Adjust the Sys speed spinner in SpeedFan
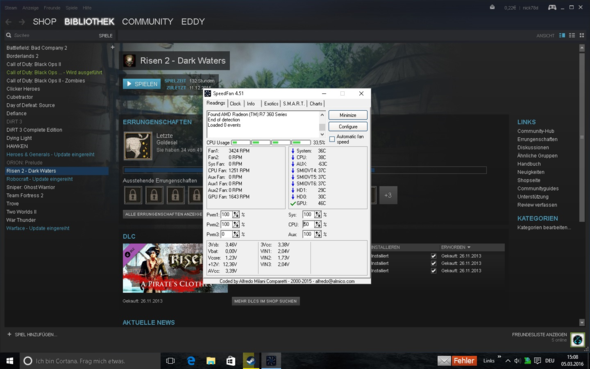This screenshot has height=369, width=590. [318, 214]
